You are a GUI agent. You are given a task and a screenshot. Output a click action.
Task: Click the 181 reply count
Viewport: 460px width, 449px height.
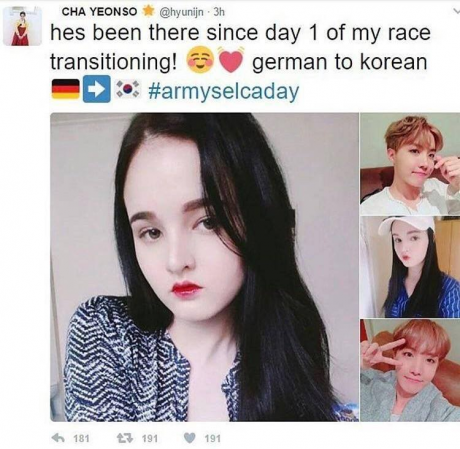point(81,438)
